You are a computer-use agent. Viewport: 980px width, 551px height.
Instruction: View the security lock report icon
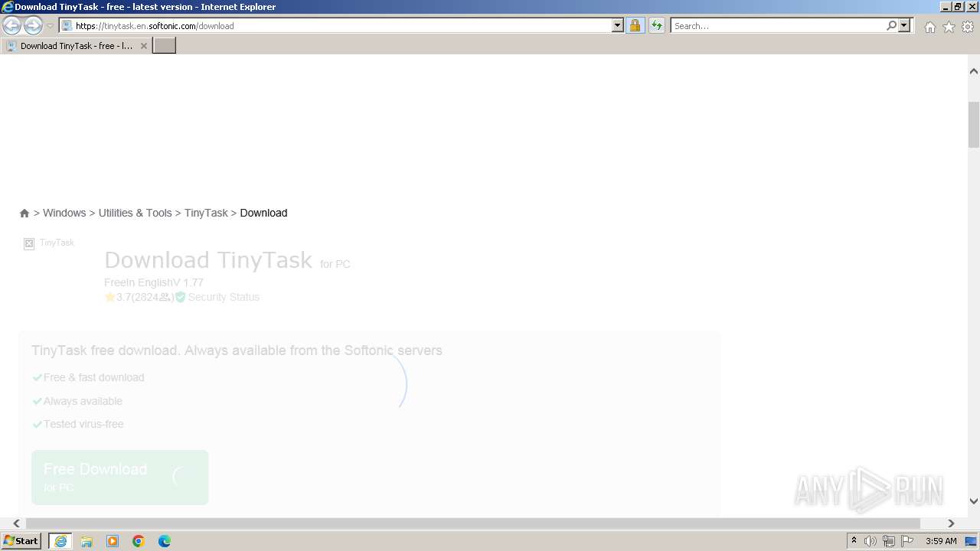click(635, 25)
